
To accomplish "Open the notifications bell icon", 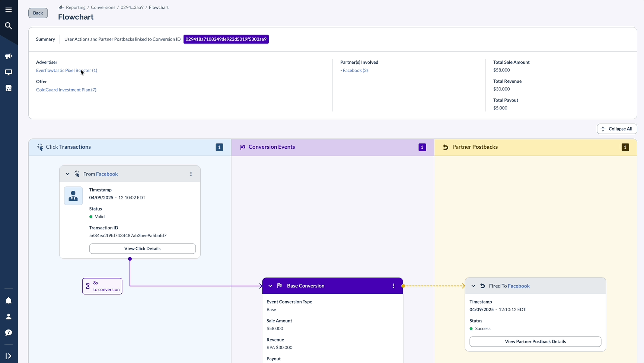I will pos(9,301).
